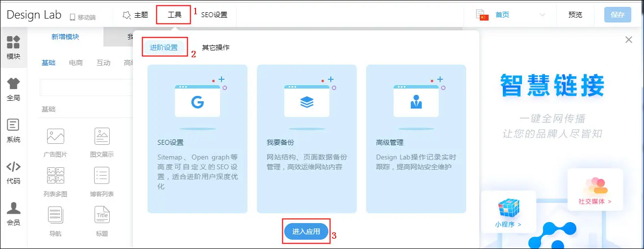The width and height of the screenshot is (644, 249).
Task: Open the 系统 (System) sidebar panel
Action: pyautogui.click(x=13, y=131)
